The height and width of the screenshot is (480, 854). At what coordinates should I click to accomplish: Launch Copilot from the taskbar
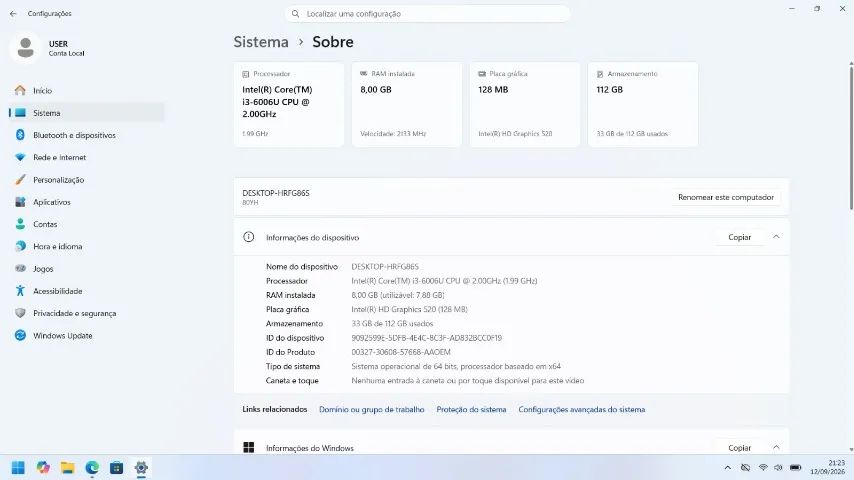click(x=43, y=467)
